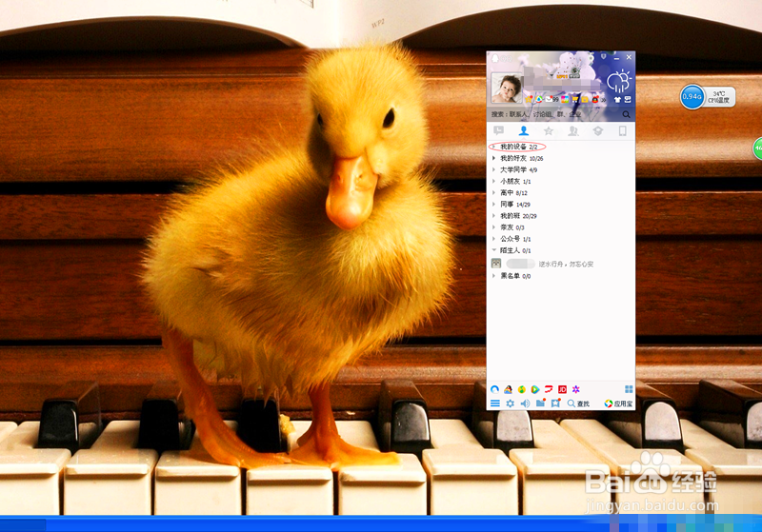
Task: Click the blue 0.94G memory ball widget
Action: pyautogui.click(x=692, y=96)
